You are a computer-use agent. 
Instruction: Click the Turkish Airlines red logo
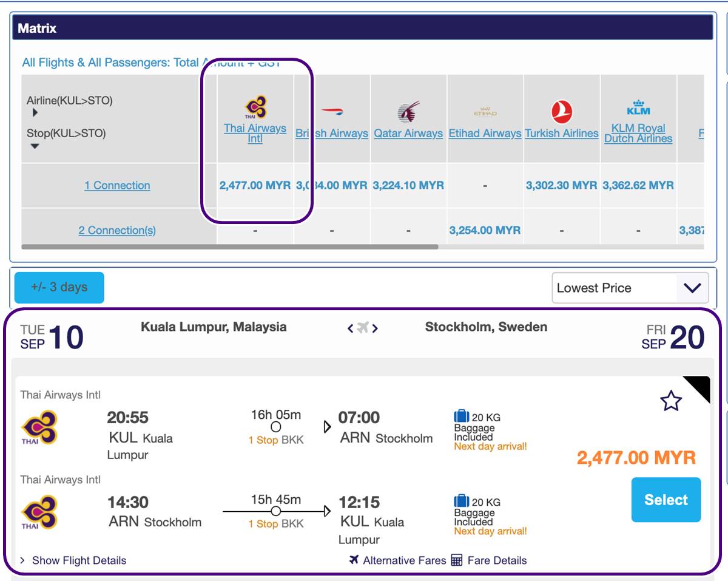[x=562, y=112]
